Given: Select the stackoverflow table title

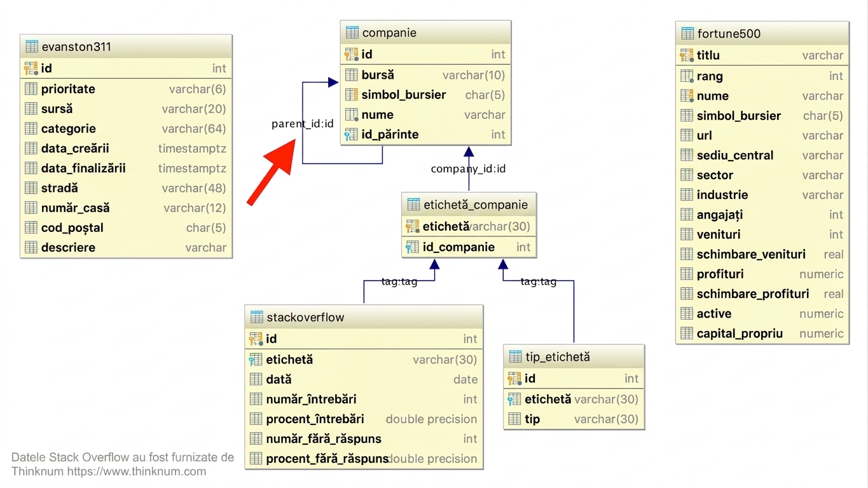Looking at the screenshot, I should (305, 317).
